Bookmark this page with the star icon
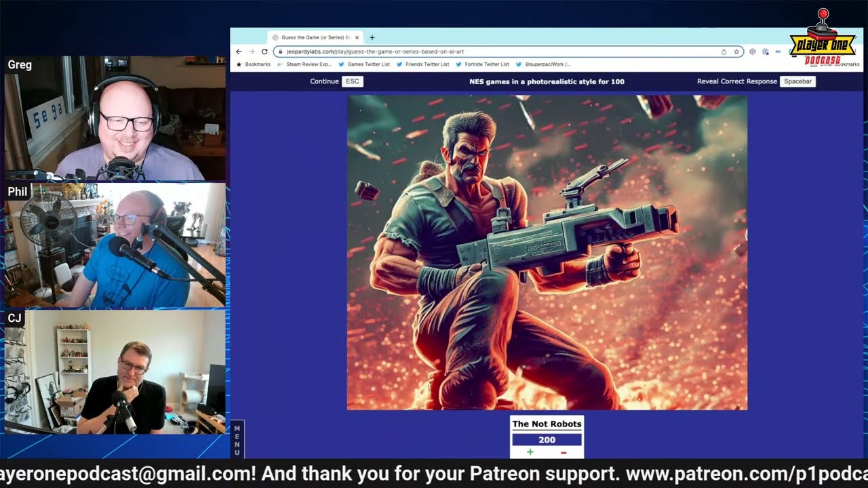The width and height of the screenshot is (868, 488). 736,52
